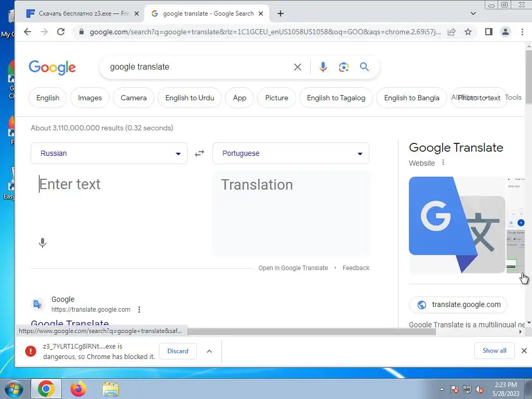The height and width of the screenshot is (399, 532).
Task: Click the Feedback link
Action: pos(356,268)
